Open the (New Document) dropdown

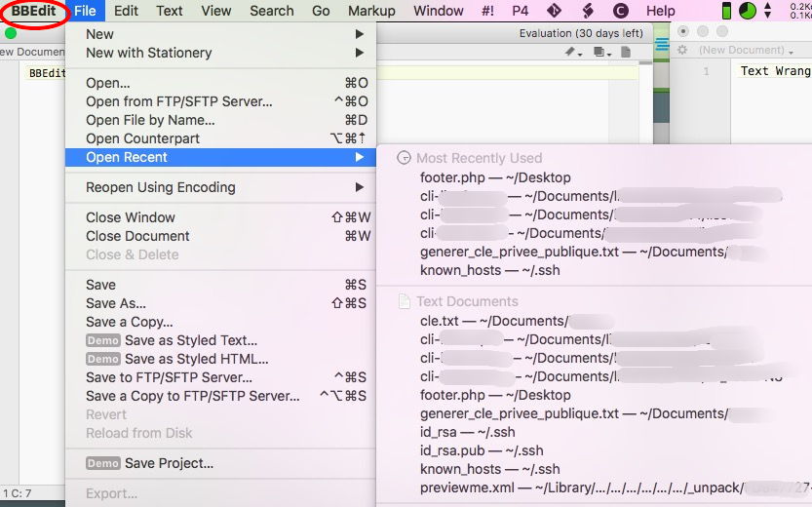746,50
